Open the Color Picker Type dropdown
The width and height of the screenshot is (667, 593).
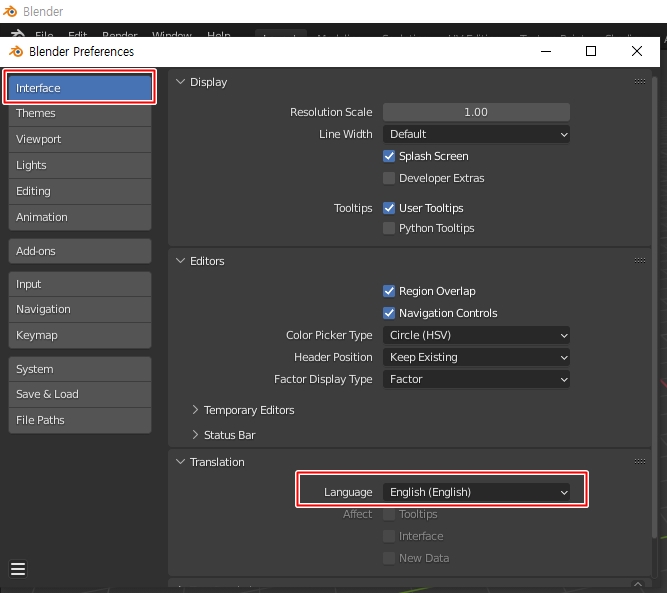tap(476, 335)
